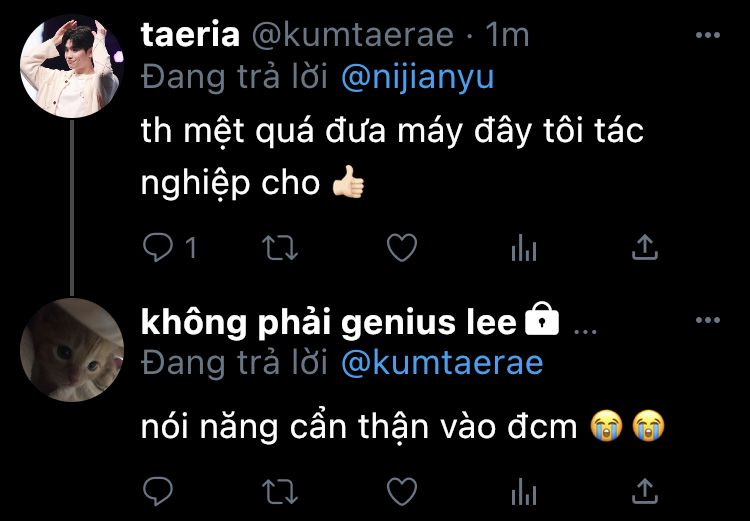Image resolution: width=750 pixels, height=521 pixels.
Task: Retweet taeria's tweet
Action: point(280,248)
